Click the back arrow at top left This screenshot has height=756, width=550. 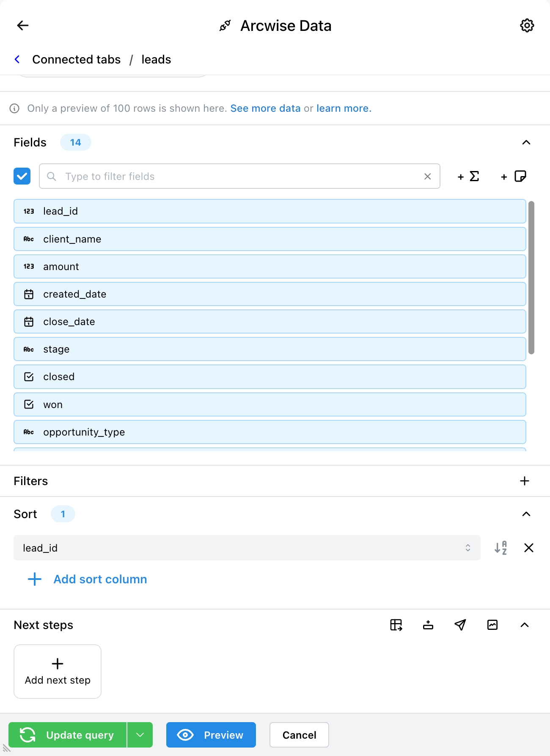[x=23, y=25]
